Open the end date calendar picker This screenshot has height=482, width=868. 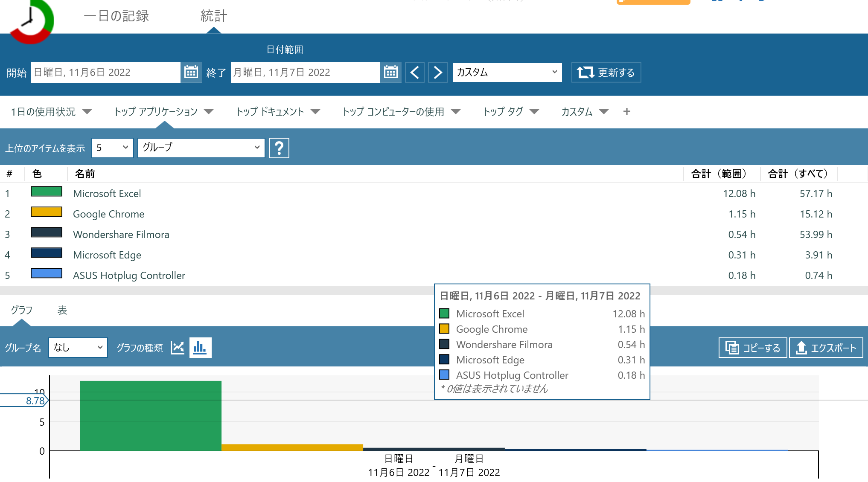tap(390, 72)
